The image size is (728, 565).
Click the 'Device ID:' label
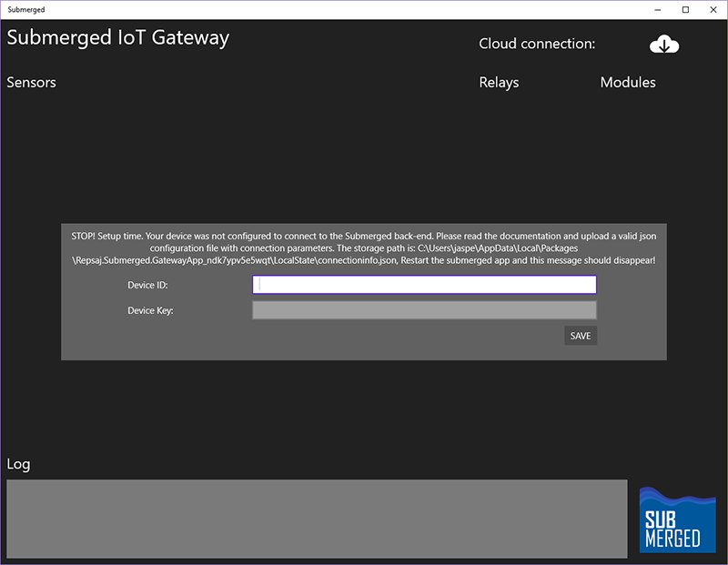(x=147, y=285)
